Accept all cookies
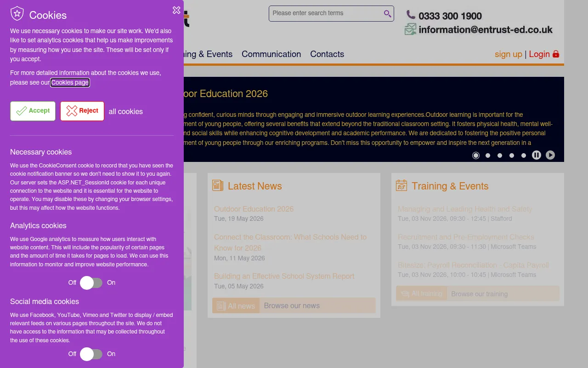 click(x=33, y=111)
